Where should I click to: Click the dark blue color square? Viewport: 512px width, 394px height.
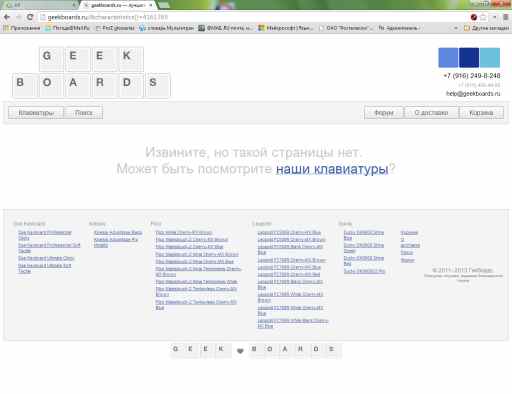469,57
